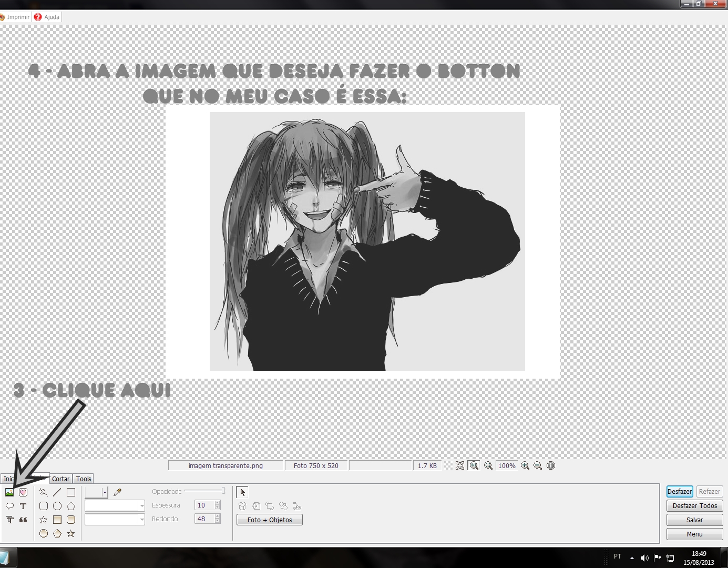The image size is (728, 568).
Task: Click the Desfazer button
Action: point(680,492)
